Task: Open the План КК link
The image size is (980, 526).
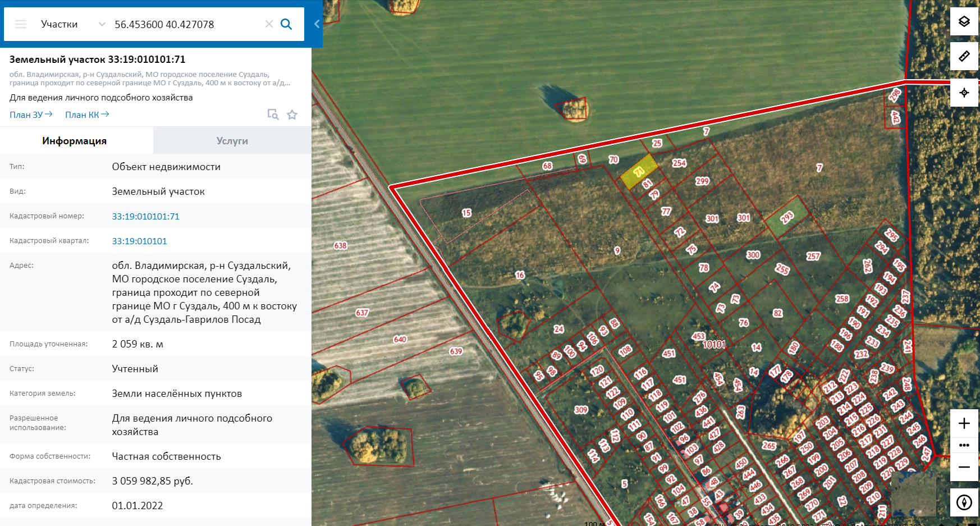Action: tap(87, 115)
